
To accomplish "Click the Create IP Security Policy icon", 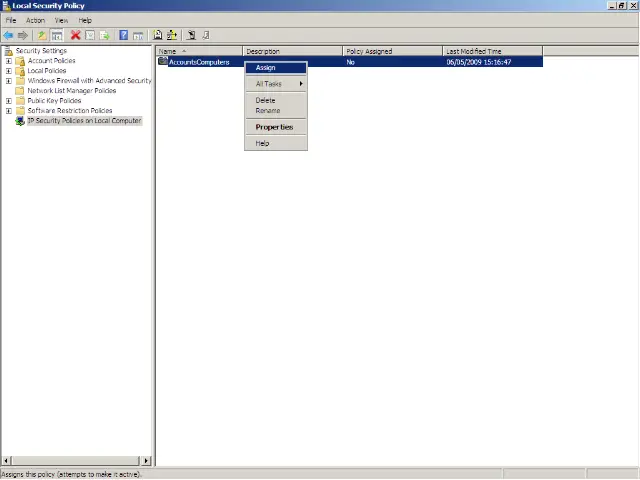I will 158,35.
